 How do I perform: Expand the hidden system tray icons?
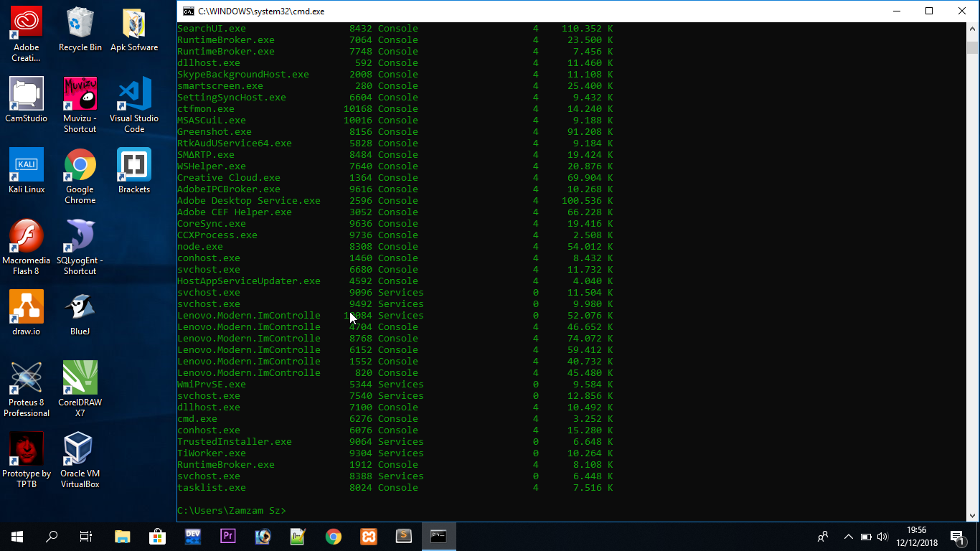pyautogui.click(x=847, y=536)
